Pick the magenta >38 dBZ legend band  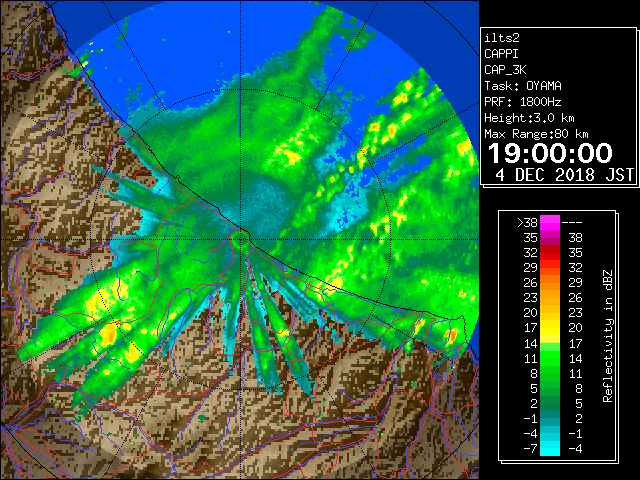click(550, 223)
